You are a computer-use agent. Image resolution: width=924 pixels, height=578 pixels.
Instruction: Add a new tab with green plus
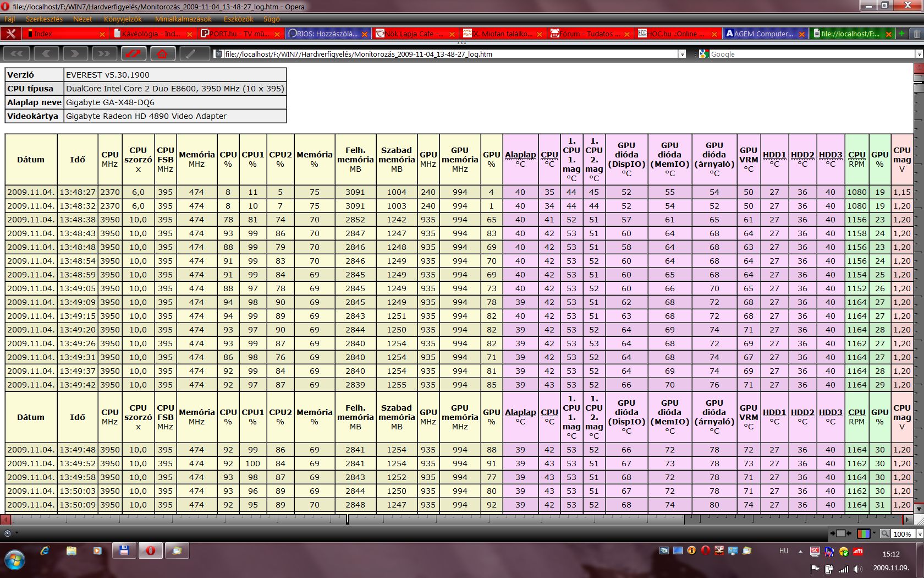[901, 34]
